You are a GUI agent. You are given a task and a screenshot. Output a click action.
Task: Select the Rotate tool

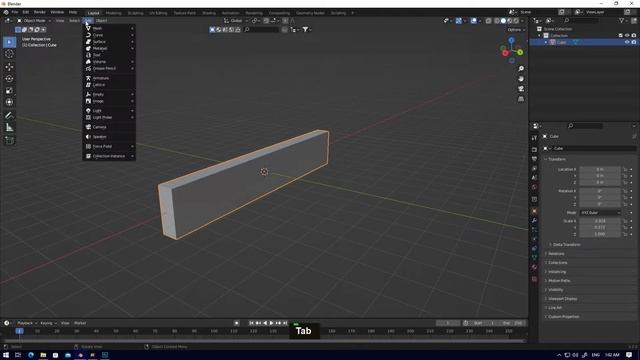click(x=9, y=78)
